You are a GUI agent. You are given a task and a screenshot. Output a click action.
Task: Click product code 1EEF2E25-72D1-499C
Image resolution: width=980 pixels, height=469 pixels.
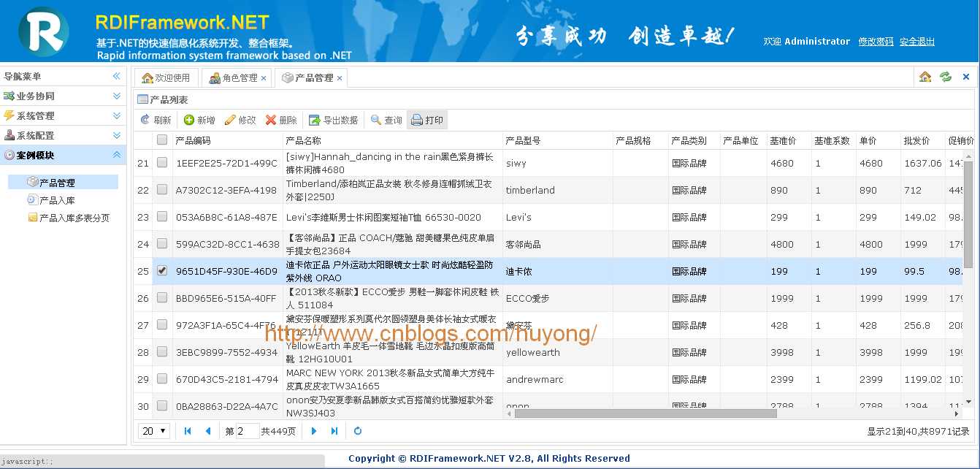227,163
